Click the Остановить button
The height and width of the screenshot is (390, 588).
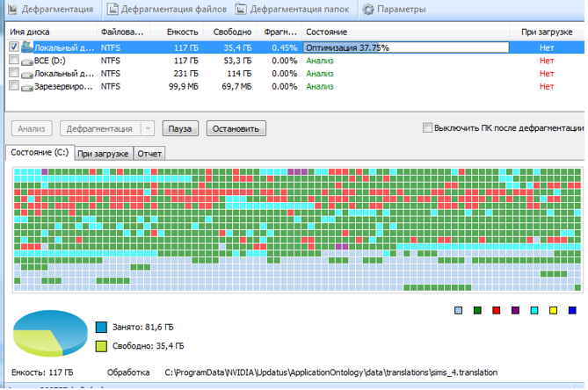coord(236,128)
